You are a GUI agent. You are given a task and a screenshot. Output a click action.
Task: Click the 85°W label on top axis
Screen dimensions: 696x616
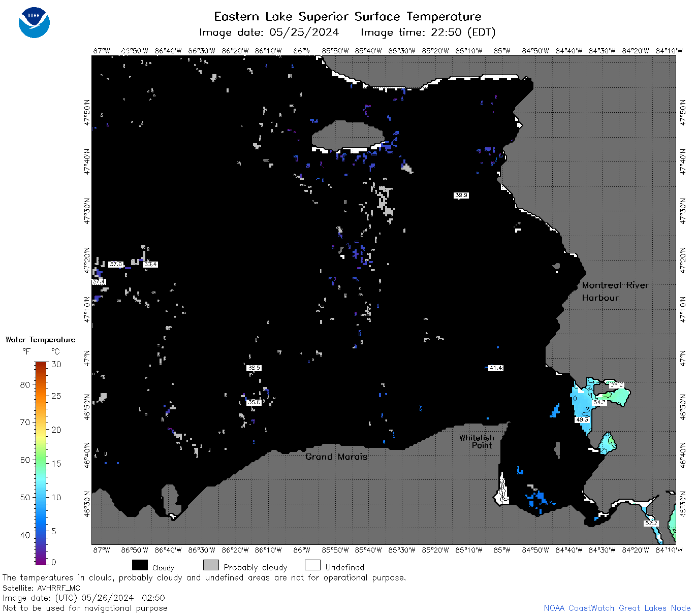502,51
